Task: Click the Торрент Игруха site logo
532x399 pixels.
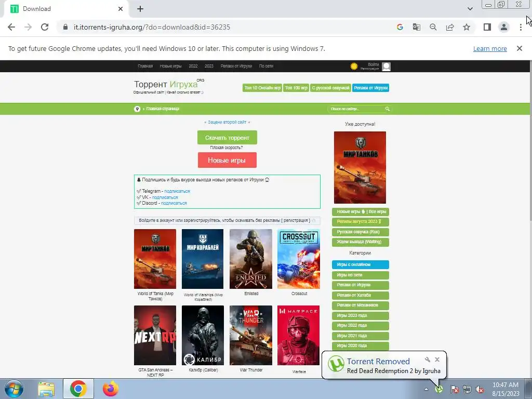Action: click(169, 86)
